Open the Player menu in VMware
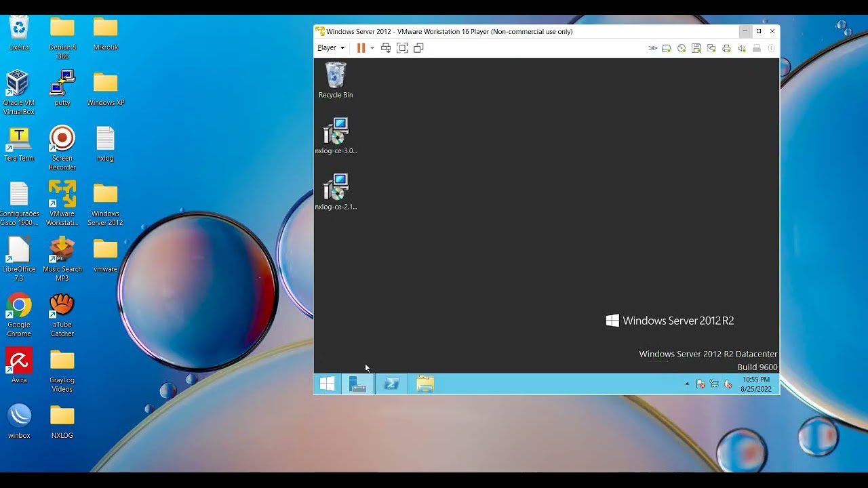This screenshot has height=488, width=868. click(x=331, y=48)
